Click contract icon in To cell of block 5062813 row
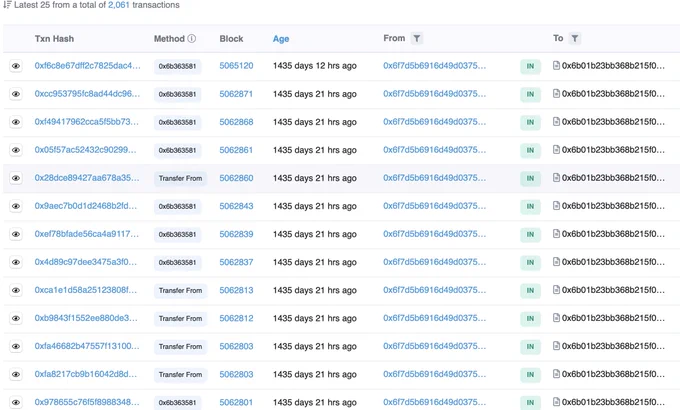680x410 pixels. [556, 290]
